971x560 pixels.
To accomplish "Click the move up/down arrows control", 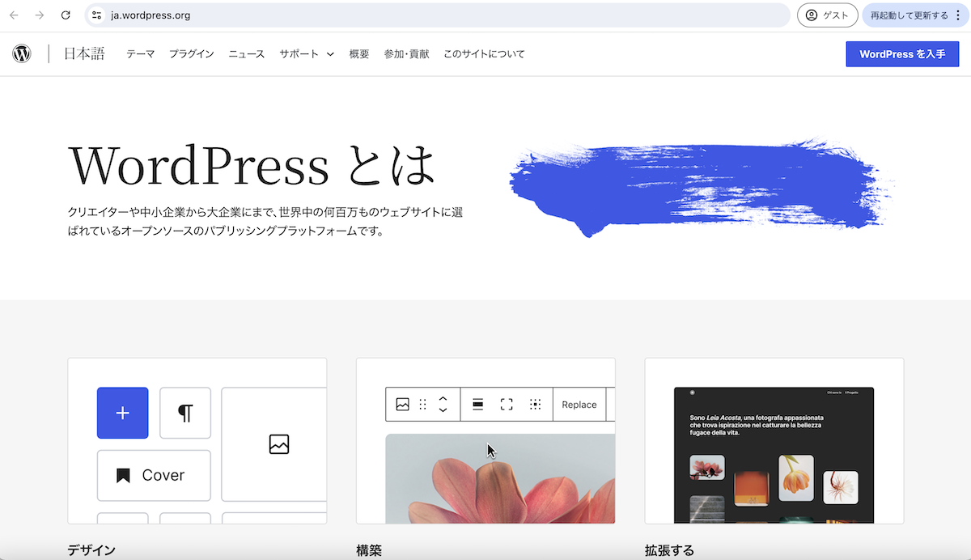I will coord(443,405).
